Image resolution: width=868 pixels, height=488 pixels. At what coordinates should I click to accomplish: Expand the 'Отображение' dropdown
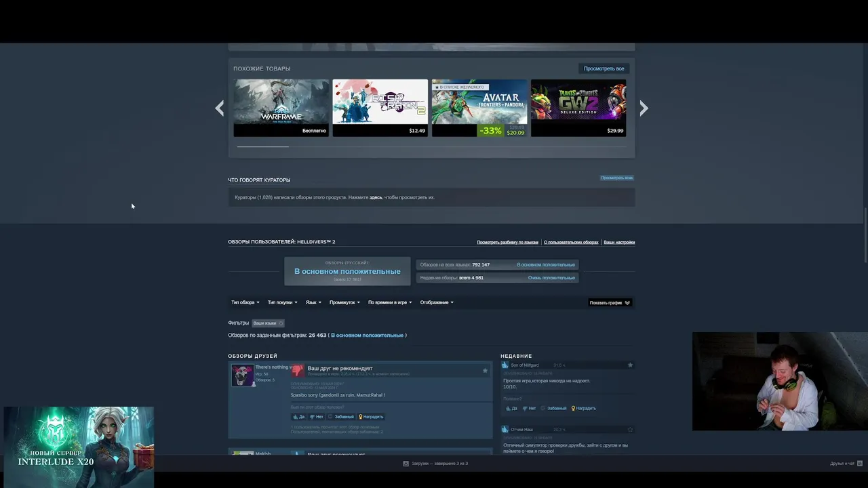coord(437,302)
